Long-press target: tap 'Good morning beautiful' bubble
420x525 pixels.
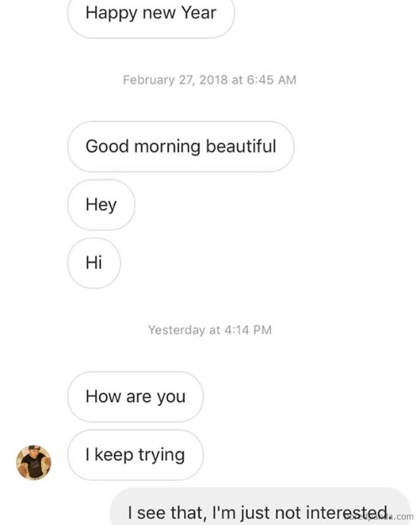tap(181, 146)
